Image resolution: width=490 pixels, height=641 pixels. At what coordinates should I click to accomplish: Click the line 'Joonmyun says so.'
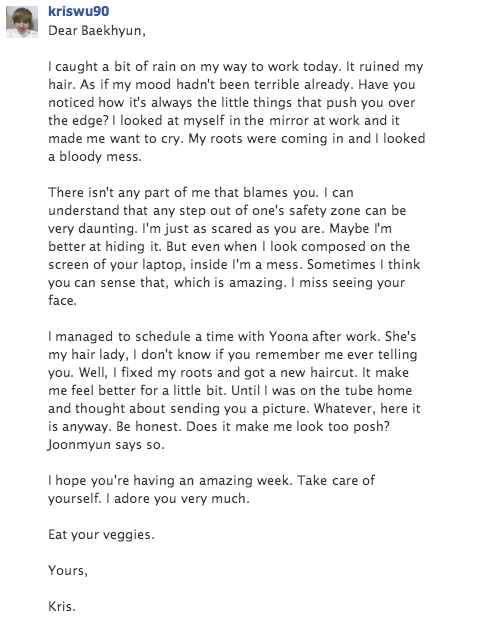106,444
